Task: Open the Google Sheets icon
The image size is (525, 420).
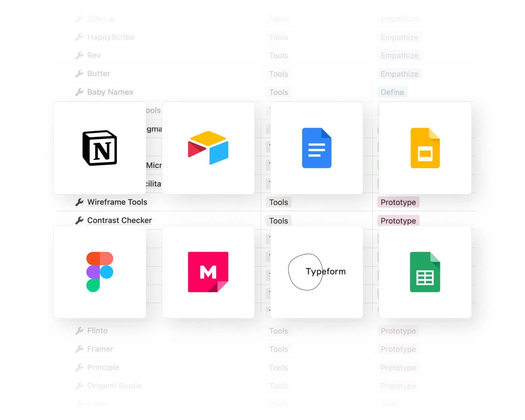Action: pyautogui.click(x=425, y=272)
